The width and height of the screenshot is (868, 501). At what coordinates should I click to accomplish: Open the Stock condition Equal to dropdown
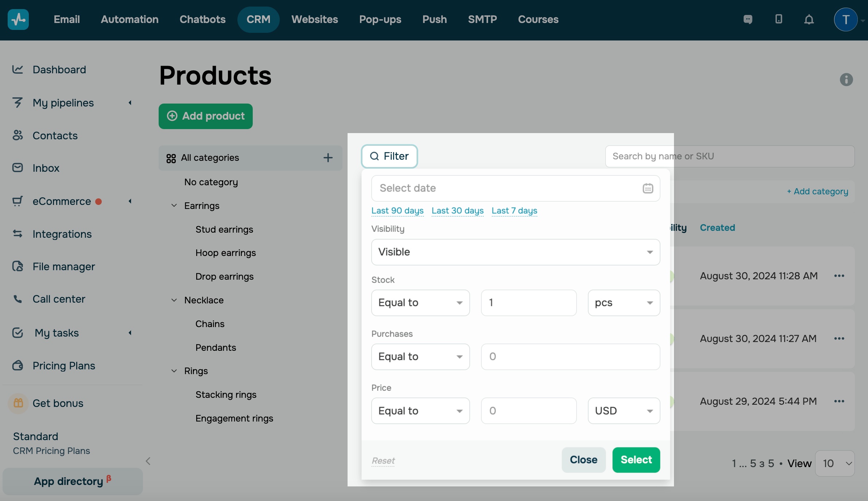click(420, 303)
